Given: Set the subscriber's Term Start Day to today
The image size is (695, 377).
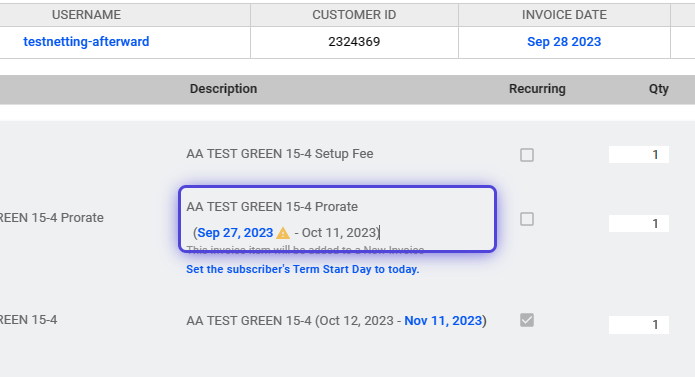Looking at the screenshot, I should click(303, 269).
